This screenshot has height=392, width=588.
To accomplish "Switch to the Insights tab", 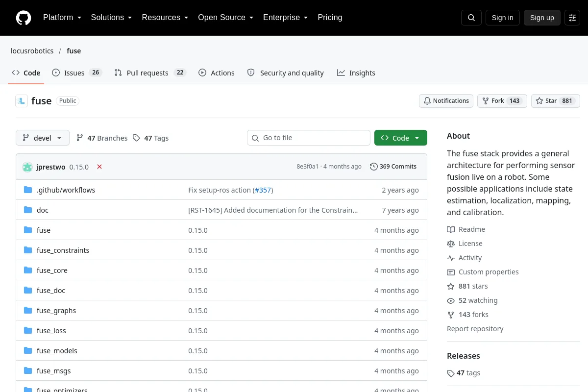I will coord(356,73).
